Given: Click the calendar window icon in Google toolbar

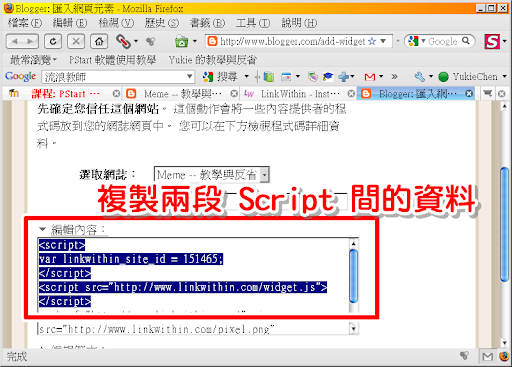Looking at the screenshot, I should [x=286, y=77].
